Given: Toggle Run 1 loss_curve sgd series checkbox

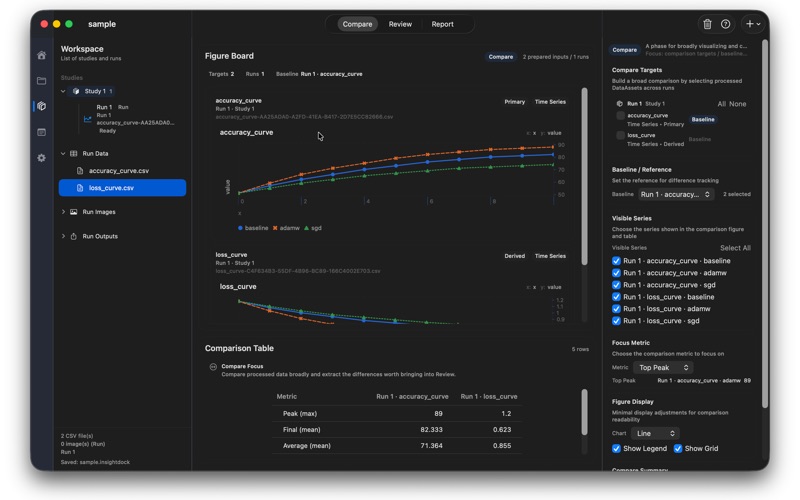Looking at the screenshot, I should (x=616, y=321).
